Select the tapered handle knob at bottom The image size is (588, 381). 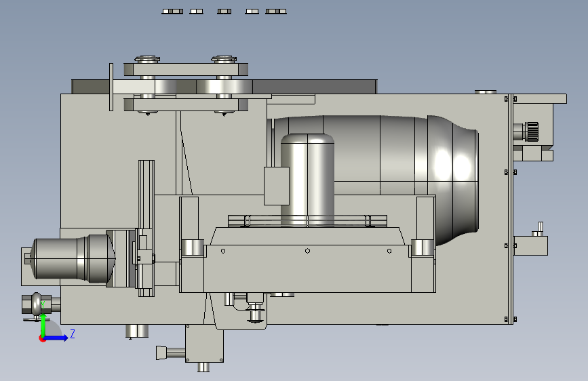point(161,353)
